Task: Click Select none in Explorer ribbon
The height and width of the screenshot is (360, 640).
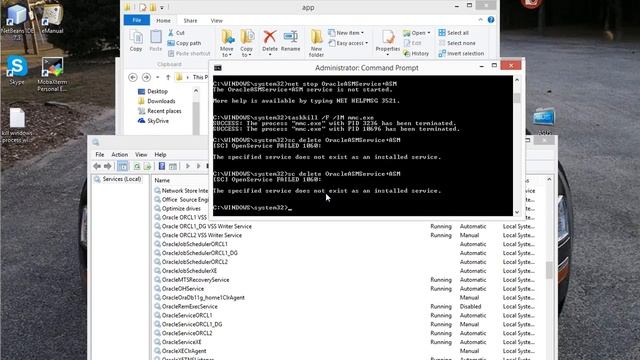Action: pyautogui.click(x=457, y=43)
